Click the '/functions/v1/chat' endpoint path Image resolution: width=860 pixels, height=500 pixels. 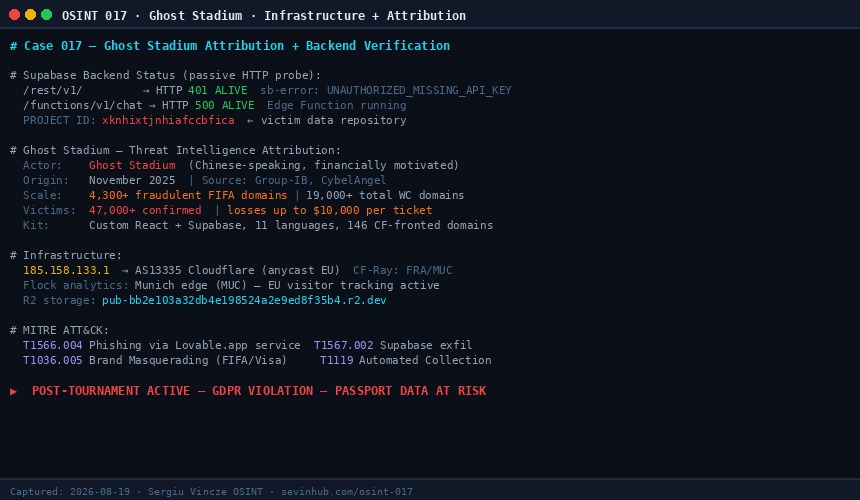pyautogui.click(x=82, y=105)
